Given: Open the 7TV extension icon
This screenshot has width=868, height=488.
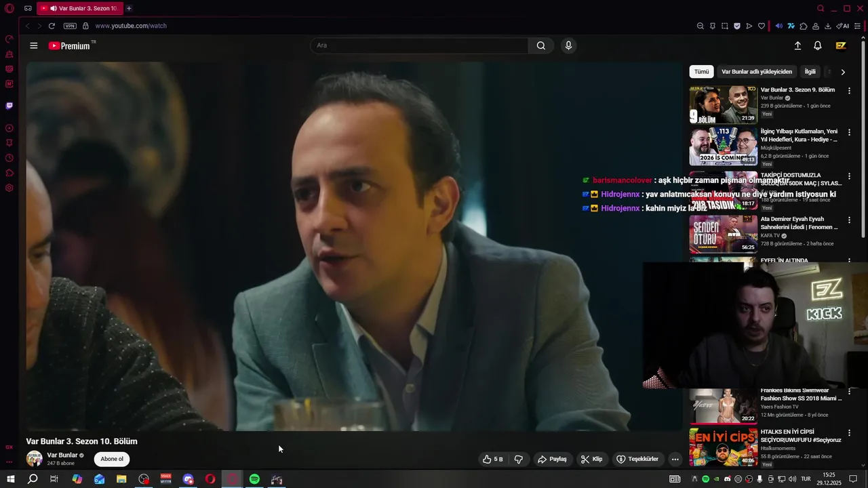Looking at the screenshot, I should pyautogui.click(x=791, y=26).
